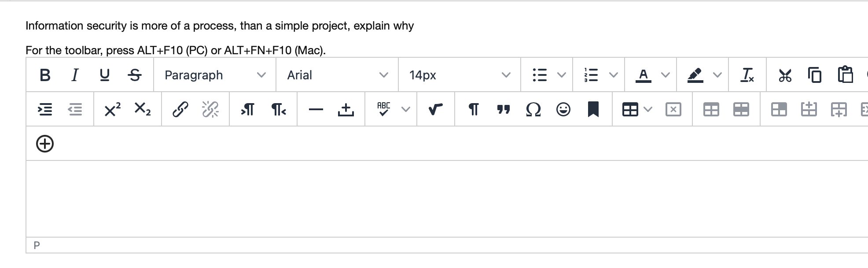Cut selection with scissors icon

point(785,75)
